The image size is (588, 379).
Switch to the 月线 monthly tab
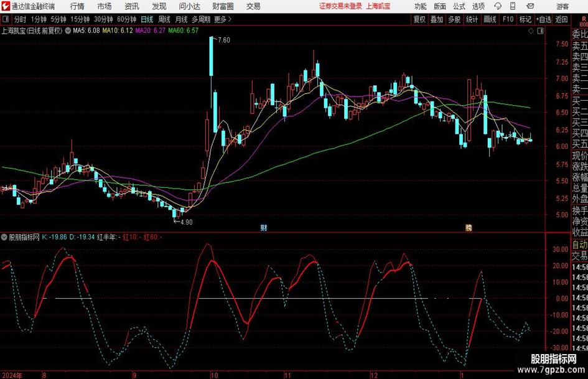[182, 19]
